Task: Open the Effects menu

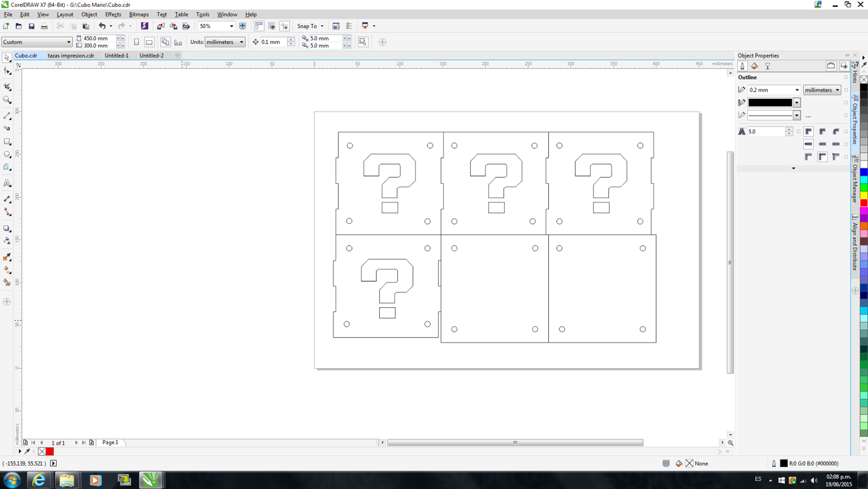Action: 113,14
